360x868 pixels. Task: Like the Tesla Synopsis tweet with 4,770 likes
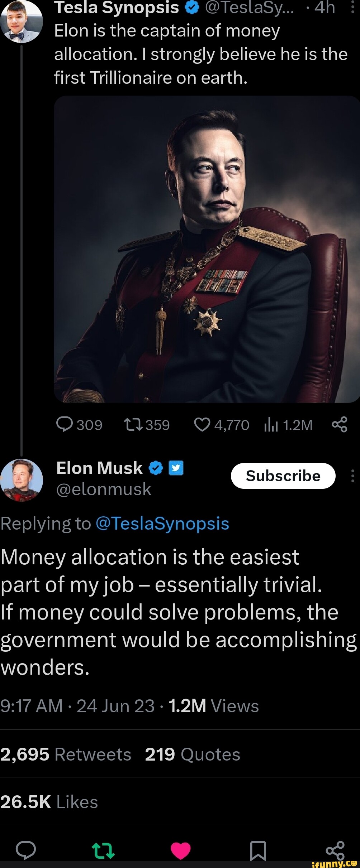click(202, 425)
